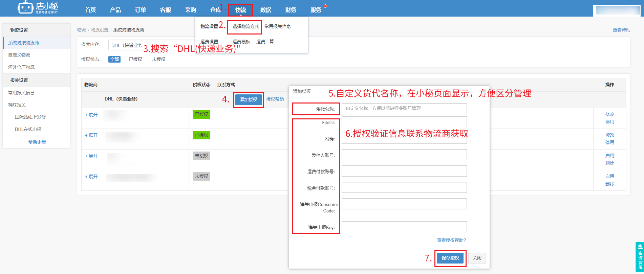This screenshot has height=274, width=644.
Task: Open the 查看授权帮助? link in dialog
Action: tap(451, 240)
